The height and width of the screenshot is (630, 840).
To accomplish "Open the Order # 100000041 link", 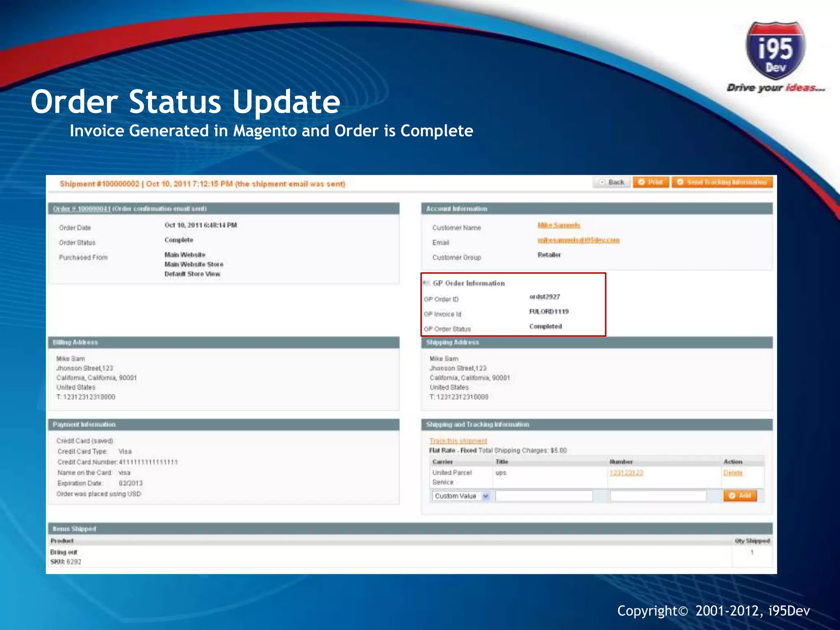I will [x=82, y=209].
